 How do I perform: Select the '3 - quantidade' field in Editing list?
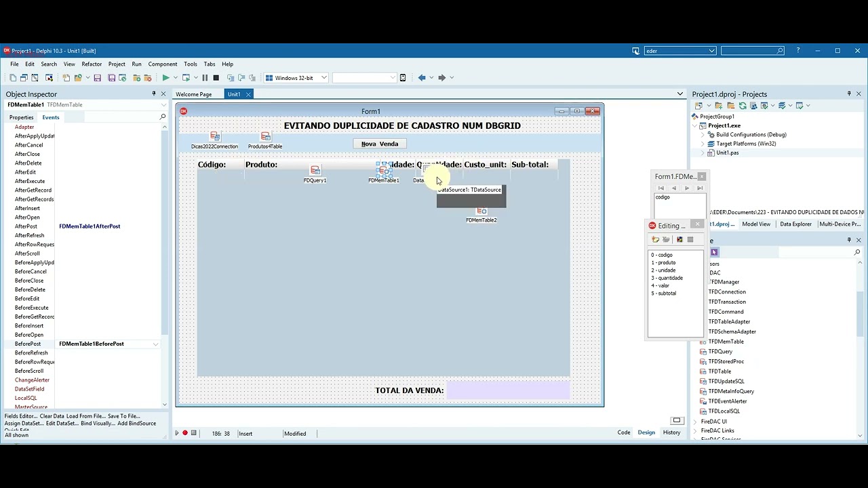[x=667, y=278]
